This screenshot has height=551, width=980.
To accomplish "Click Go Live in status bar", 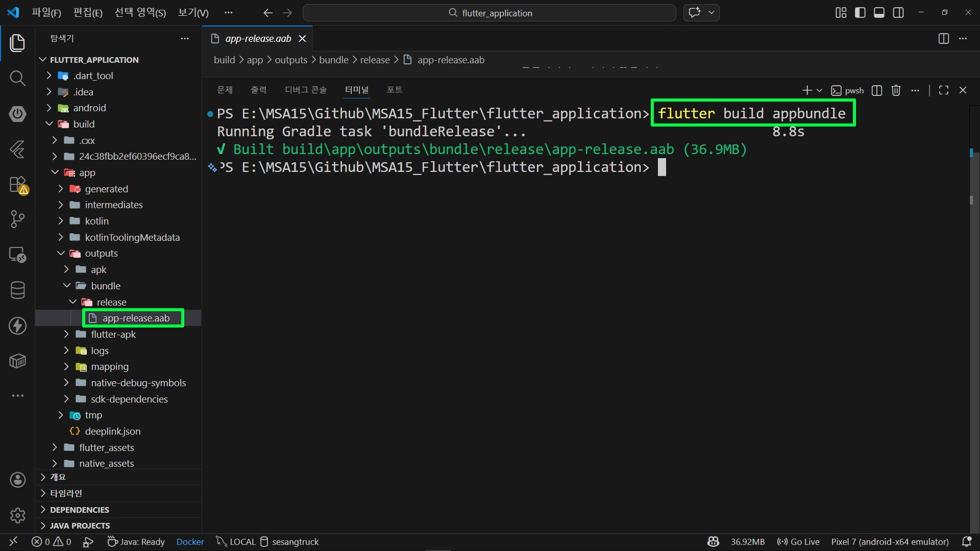I will [798, 542].
